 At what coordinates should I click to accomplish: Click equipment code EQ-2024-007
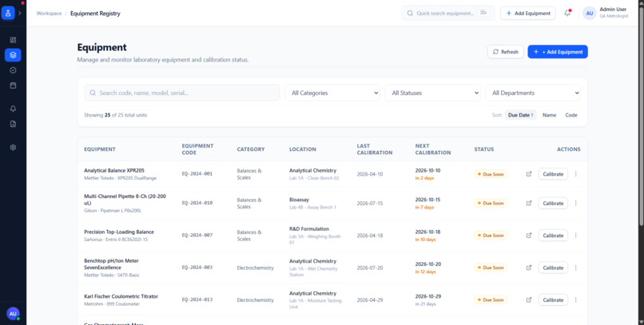pos(197,236)
